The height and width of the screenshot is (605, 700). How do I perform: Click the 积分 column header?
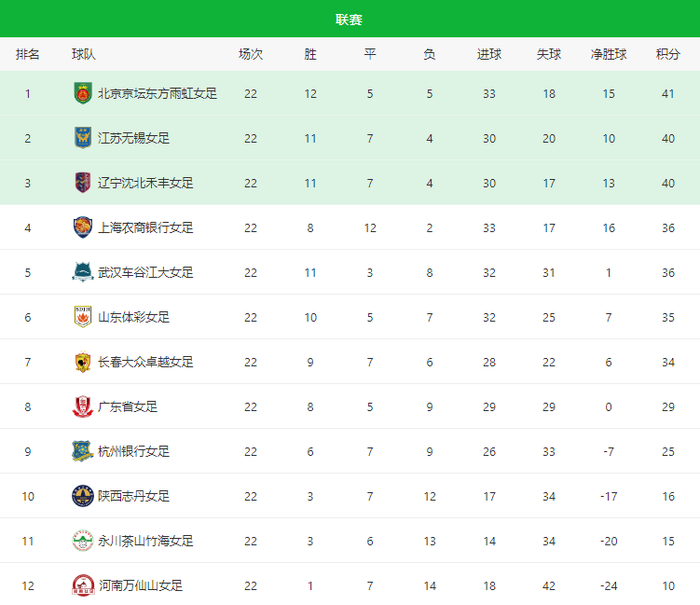pos(667,54)
